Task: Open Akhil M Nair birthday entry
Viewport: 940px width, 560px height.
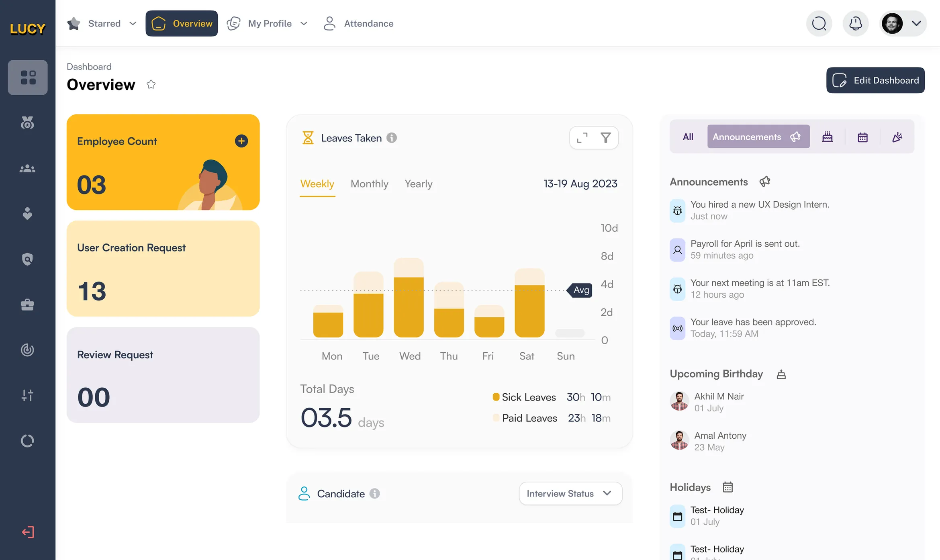Action: pyautogui.click(x=707, y=401)
